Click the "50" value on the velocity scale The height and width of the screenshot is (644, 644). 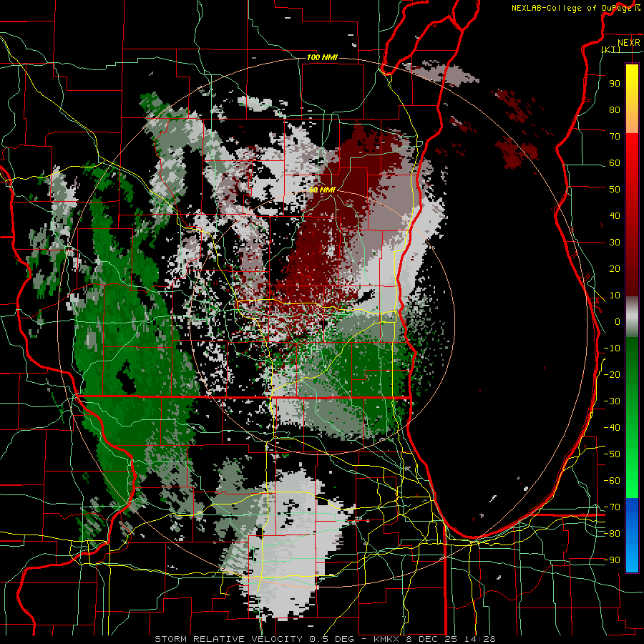(x=615, y=190)
